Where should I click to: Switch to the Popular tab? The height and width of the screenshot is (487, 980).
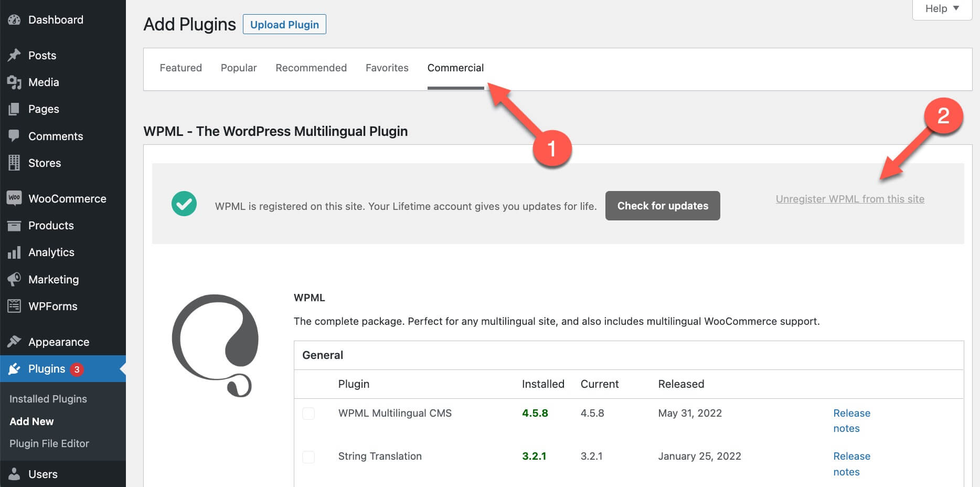[x=239, y=68]
